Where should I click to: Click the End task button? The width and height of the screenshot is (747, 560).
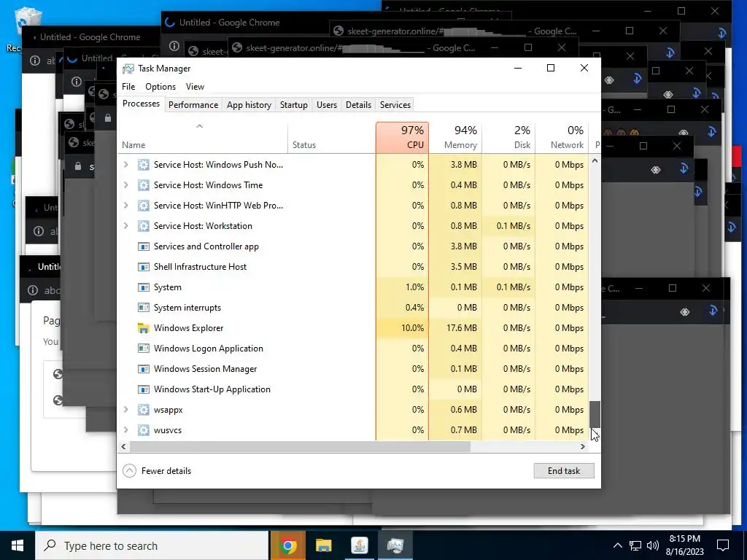click(564, 471)
